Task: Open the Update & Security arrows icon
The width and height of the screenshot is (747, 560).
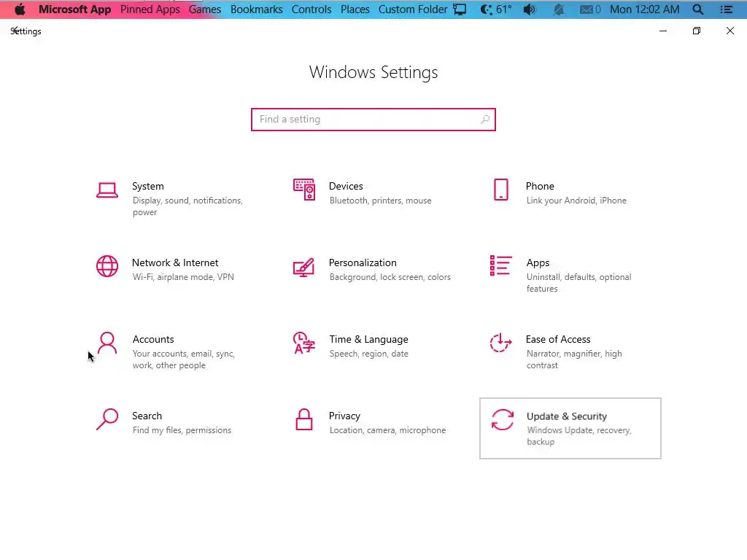Action: 503,419
